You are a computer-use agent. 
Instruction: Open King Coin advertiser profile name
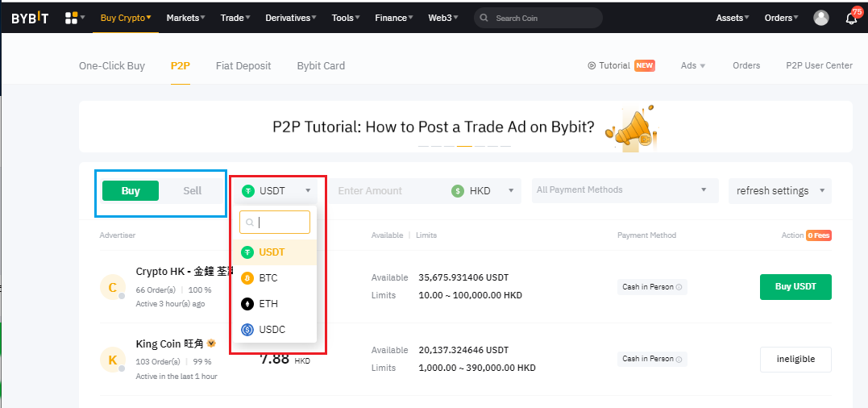point(169,343)
